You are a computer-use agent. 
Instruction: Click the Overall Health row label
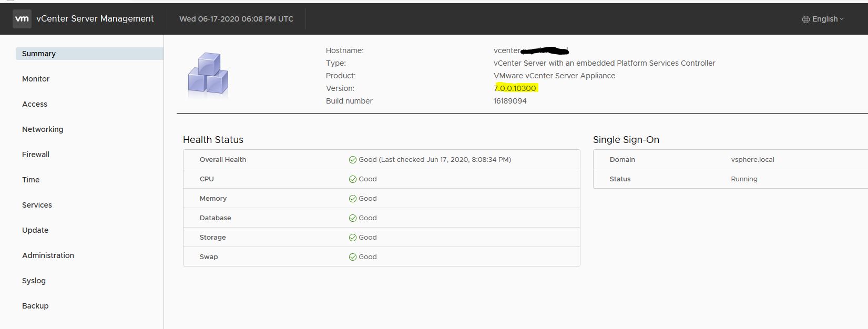223,160
